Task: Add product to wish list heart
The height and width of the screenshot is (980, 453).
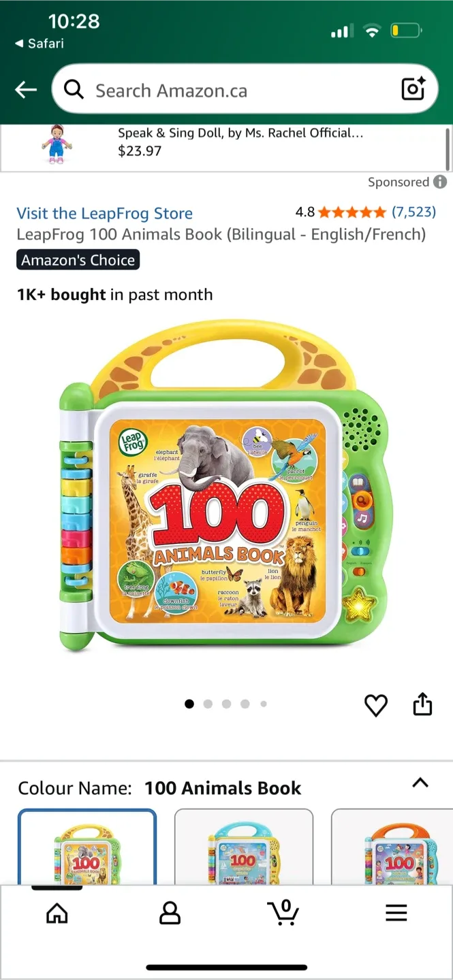Action: [376, 705]
